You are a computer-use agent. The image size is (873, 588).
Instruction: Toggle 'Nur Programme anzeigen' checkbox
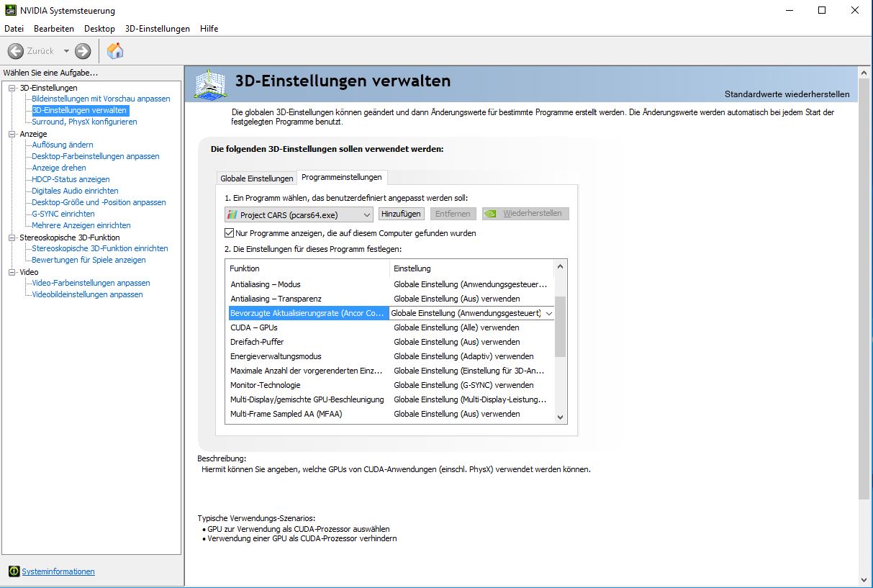coord(230,233)
